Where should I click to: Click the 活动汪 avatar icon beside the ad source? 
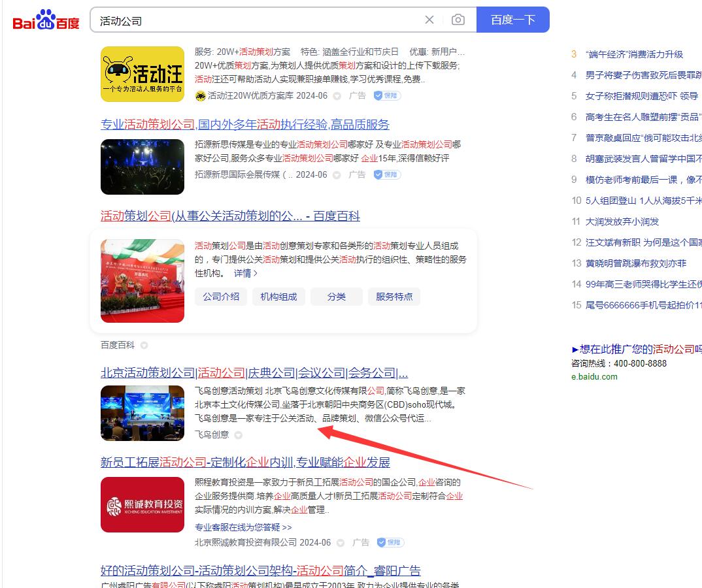click(199, 95)
